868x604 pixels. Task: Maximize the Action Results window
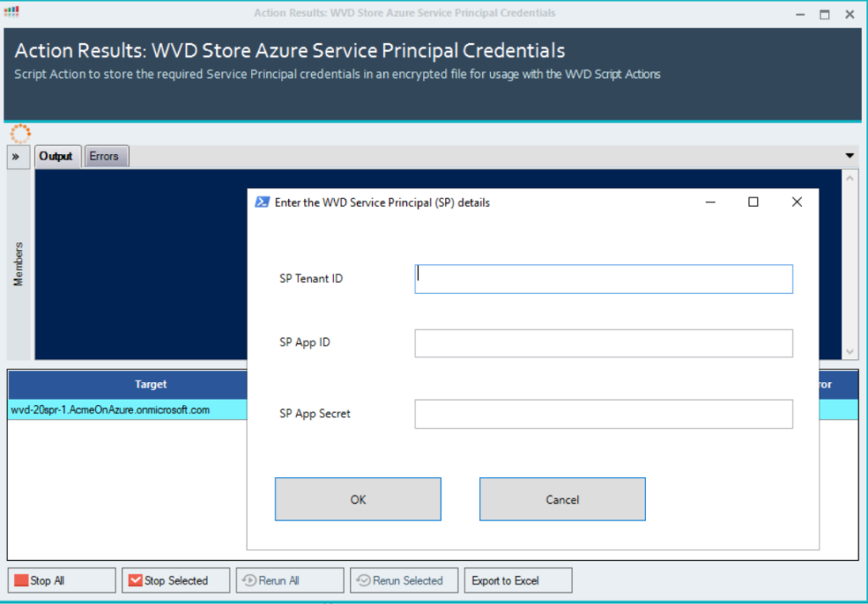point(825,15)
